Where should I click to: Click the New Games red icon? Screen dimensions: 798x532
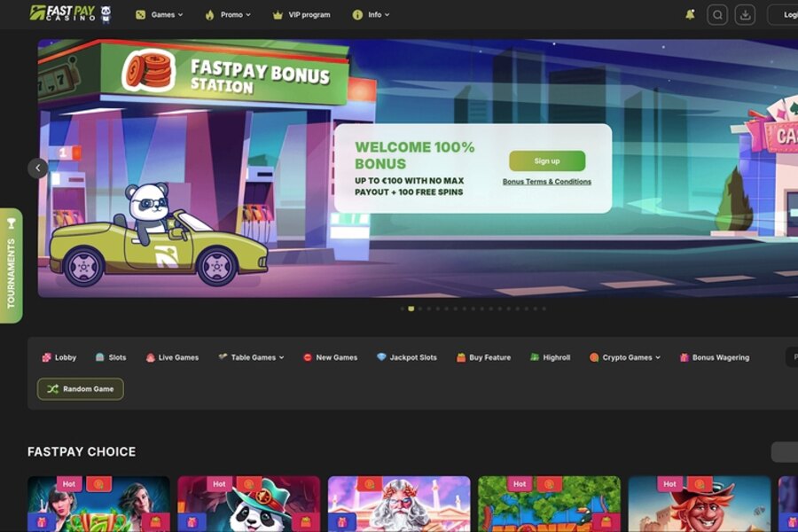tap(308, 357)
